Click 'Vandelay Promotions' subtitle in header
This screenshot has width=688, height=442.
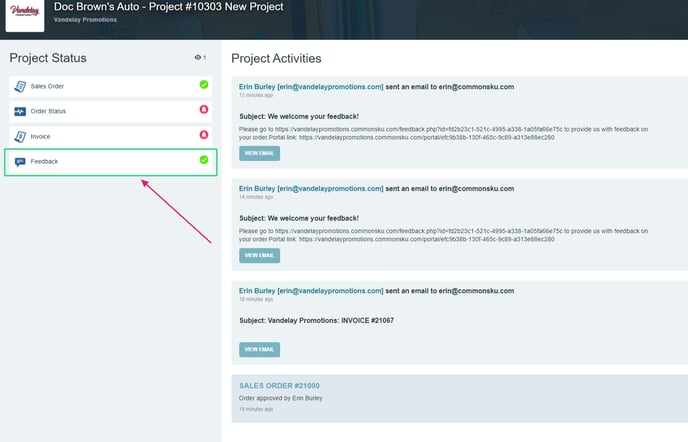point(85,20)
